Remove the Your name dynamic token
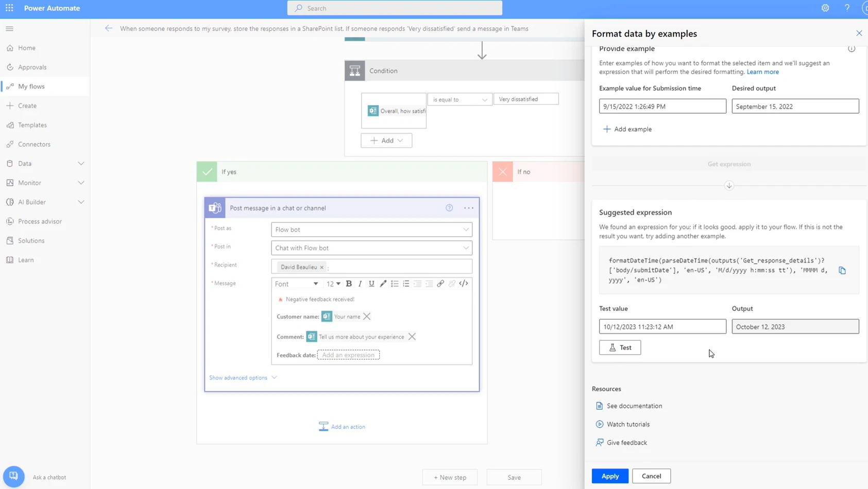 pos(367,317)
